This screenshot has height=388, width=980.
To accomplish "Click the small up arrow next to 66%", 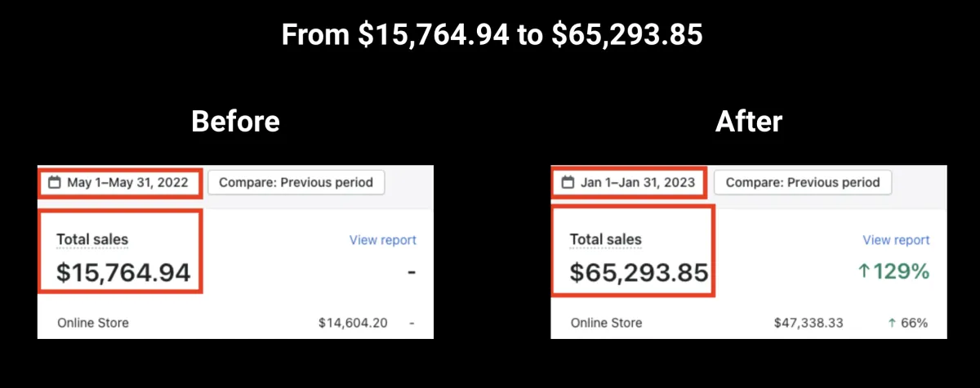I will point(892,323).
